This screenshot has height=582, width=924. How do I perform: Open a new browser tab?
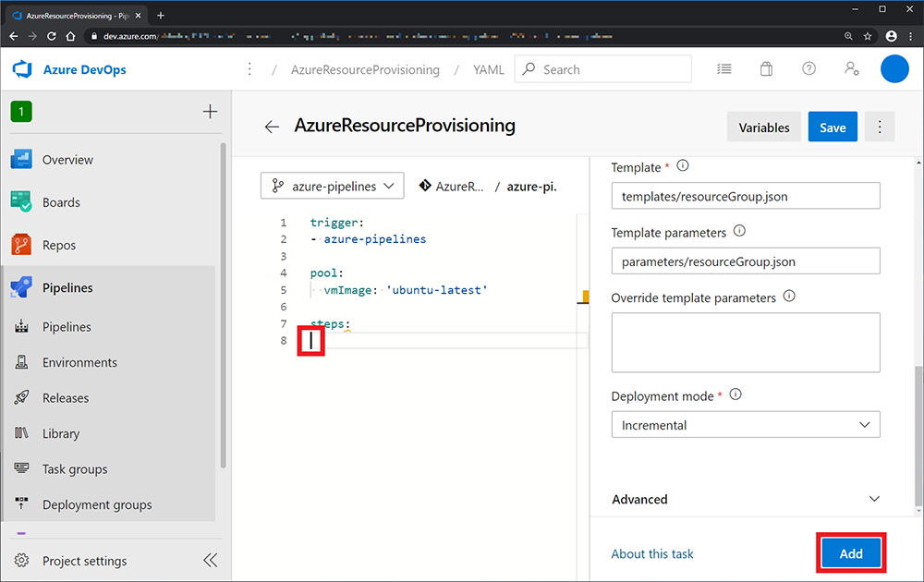point(160,16)
